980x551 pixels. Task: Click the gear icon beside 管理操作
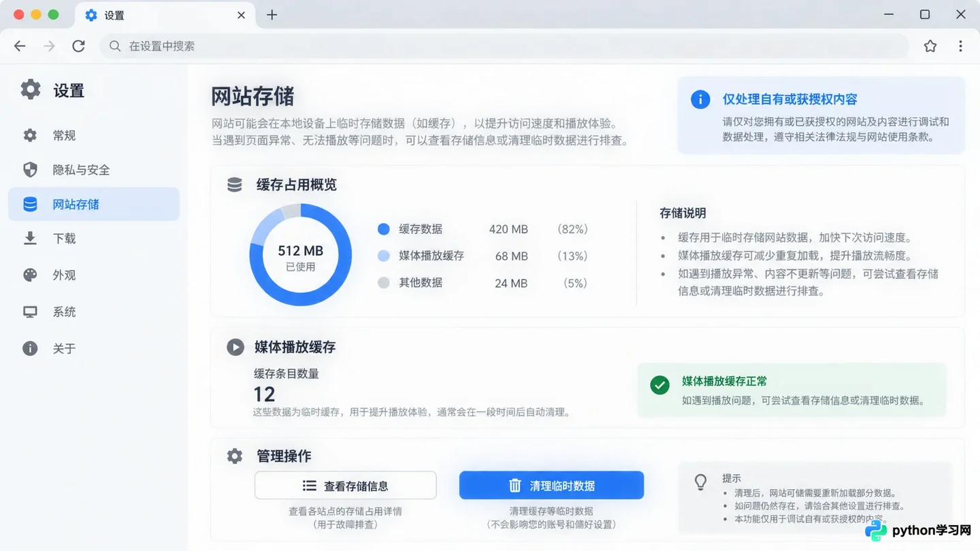[235, 456]
